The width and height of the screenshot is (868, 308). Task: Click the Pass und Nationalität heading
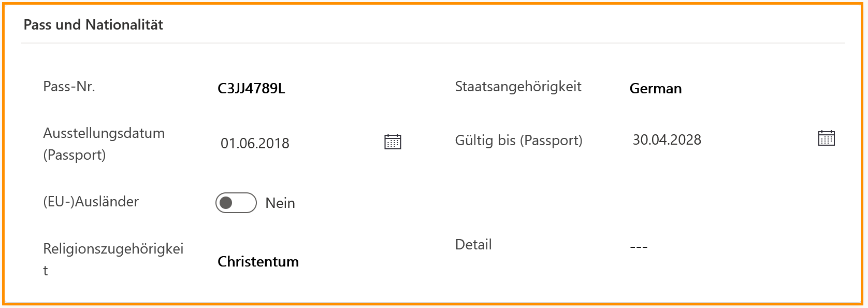pos(93,25)
